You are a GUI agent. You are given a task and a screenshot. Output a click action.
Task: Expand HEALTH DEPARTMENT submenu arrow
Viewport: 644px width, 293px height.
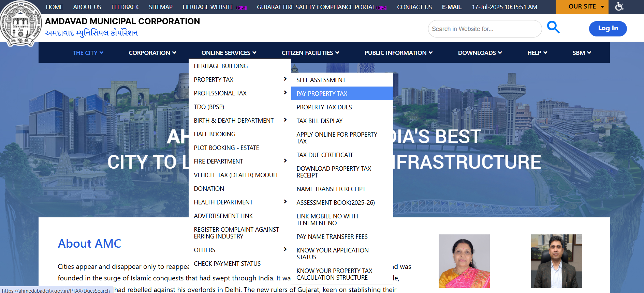[x=285, y=202]
